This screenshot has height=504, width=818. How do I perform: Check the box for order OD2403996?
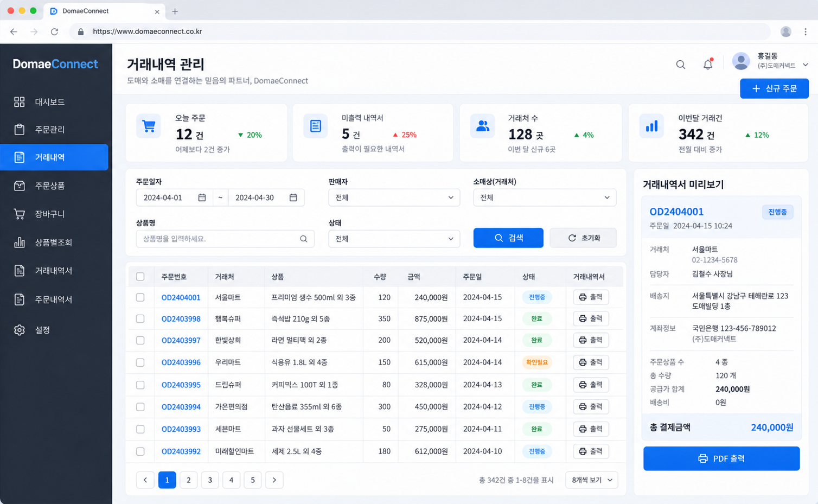pos(140,362)
